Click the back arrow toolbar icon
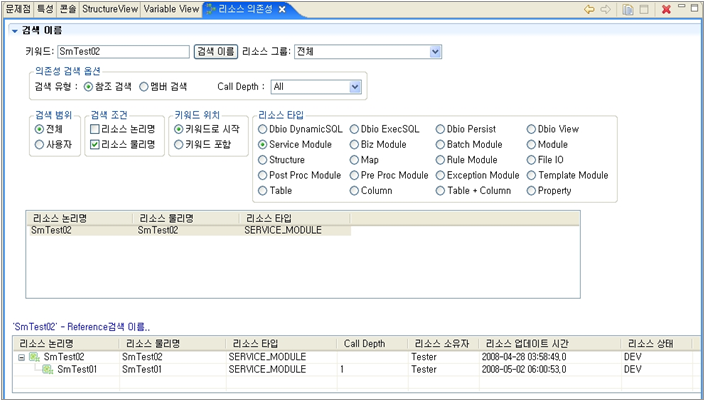This screenshot has height=402, width=706. click(x=591, y=9)
